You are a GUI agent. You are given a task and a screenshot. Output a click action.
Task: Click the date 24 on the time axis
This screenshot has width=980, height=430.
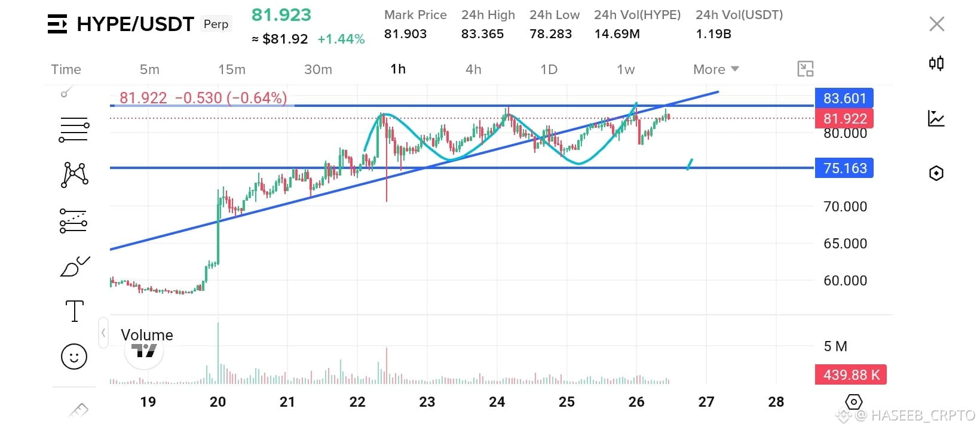(497, 402)
